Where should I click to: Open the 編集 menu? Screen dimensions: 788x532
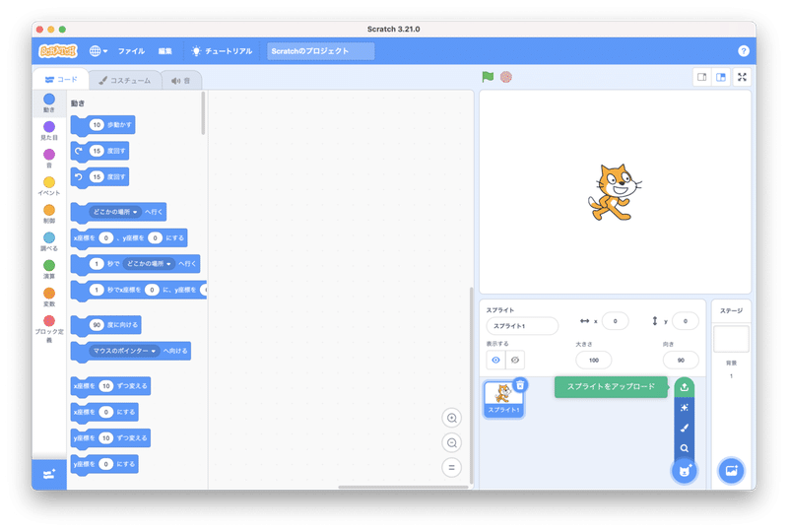(164, 51)
